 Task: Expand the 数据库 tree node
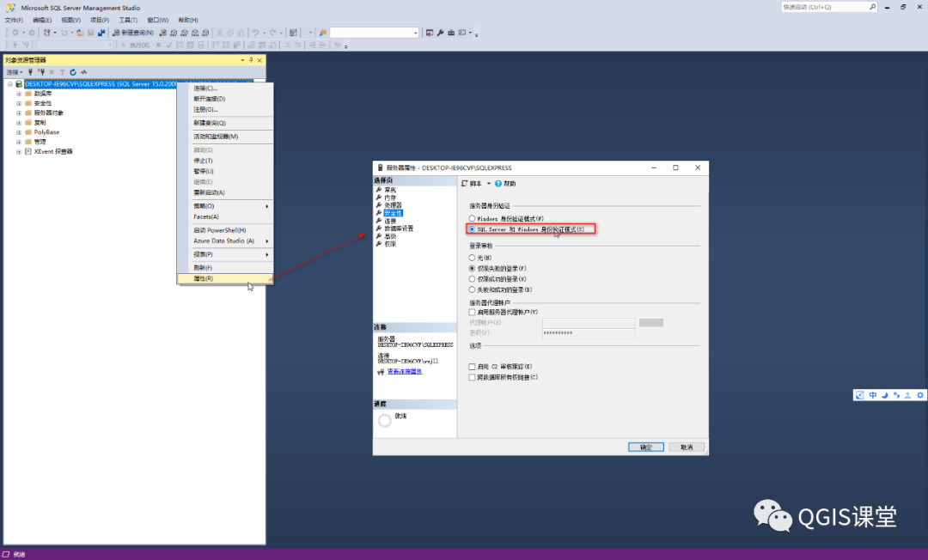19,94
